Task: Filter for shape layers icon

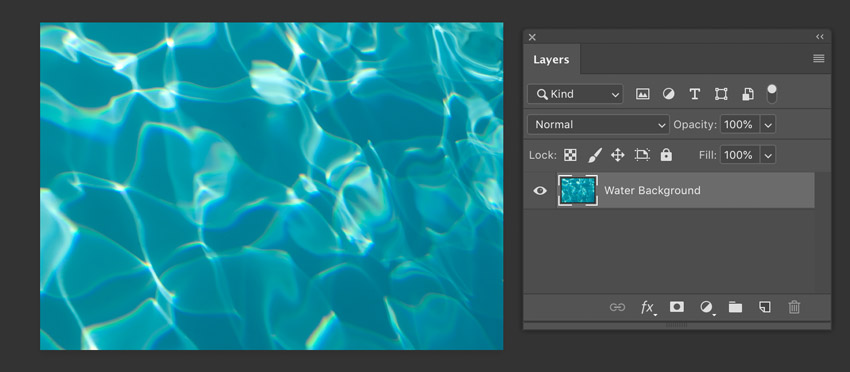Action: 721,94
